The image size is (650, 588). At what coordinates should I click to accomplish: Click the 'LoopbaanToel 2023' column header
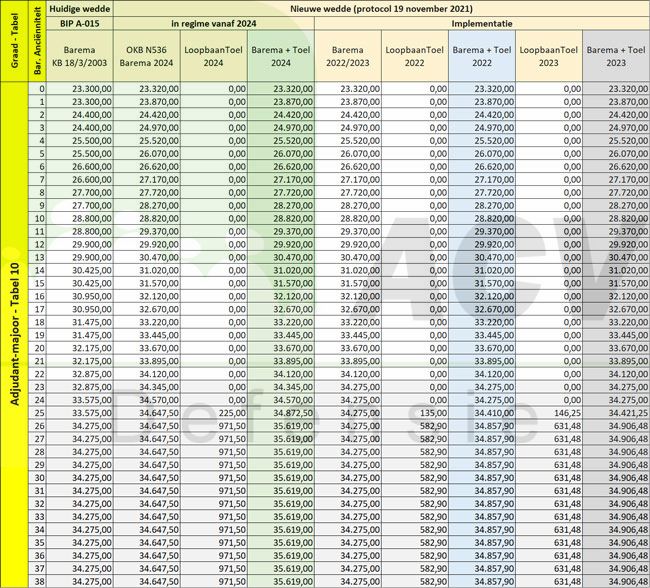(x=549, y=56)
